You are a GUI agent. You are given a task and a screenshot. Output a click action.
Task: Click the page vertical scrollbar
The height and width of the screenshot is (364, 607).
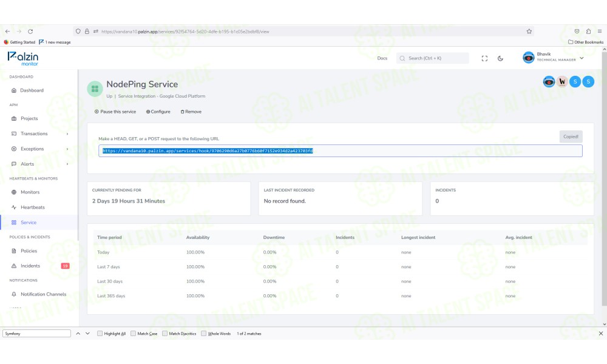coord(605,178)
